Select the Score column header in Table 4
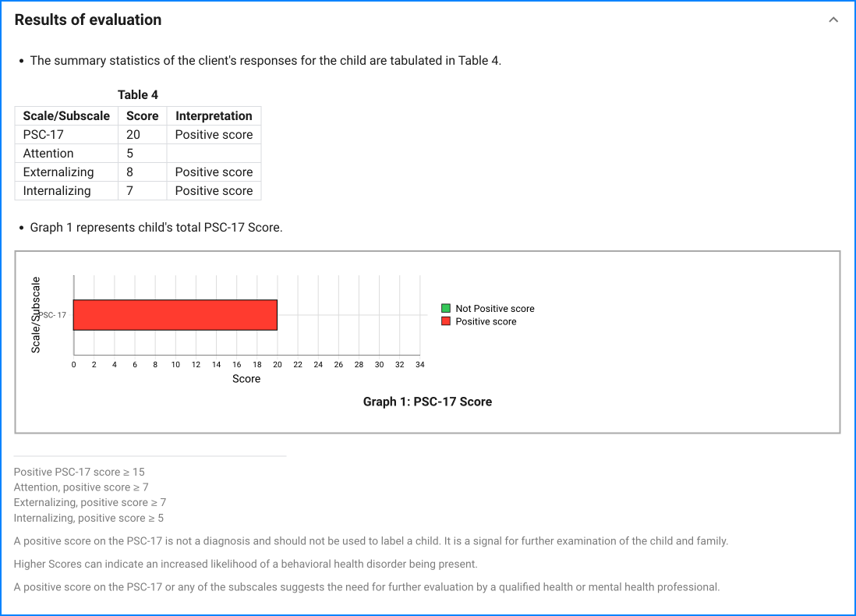Image resolution: width=856 pixels, height=616 pixels. [x=142, y=116]
